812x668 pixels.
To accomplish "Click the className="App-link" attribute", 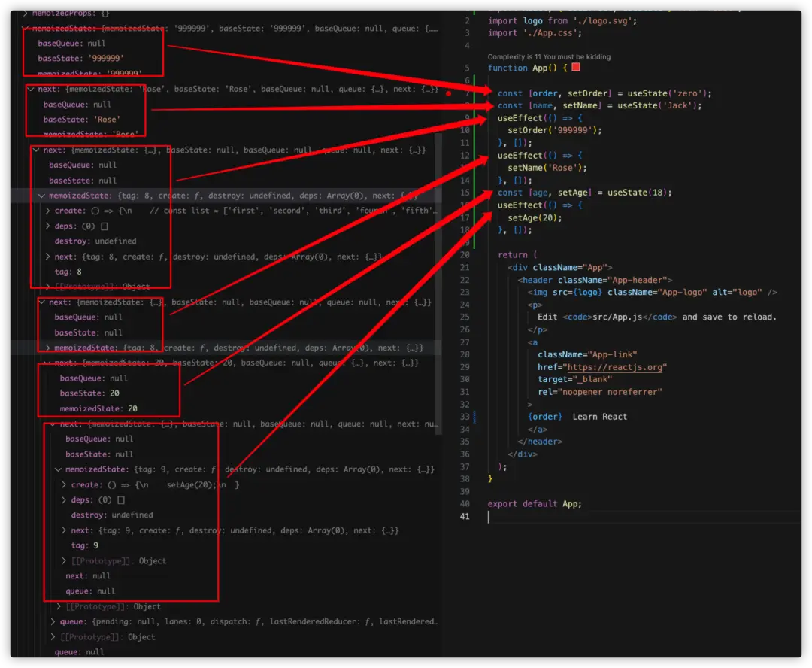I will pos(587,354).
